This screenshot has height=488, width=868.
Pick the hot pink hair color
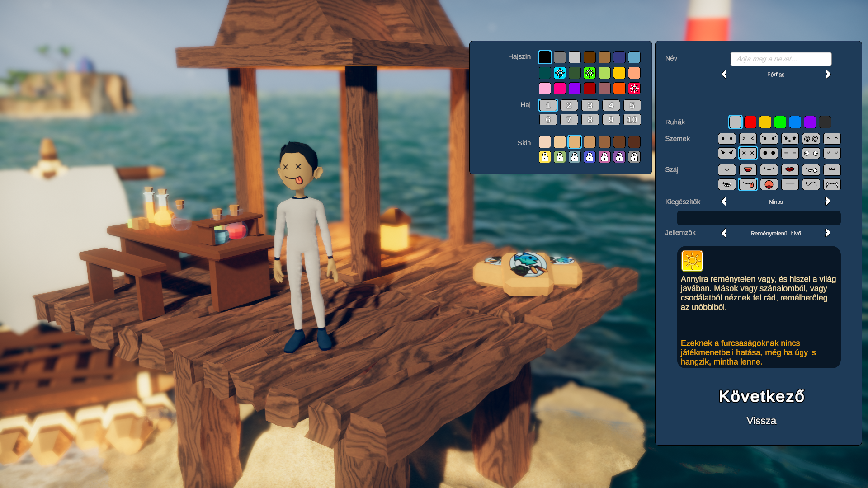[x=560, y=89]
